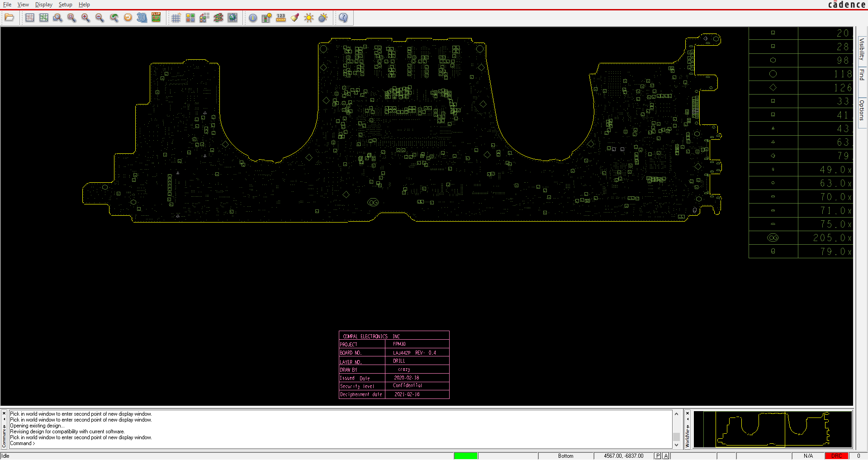Image resolution: width=868 pixels, height=460 pixels.
Task: Toggle the A button in status bar
Action: (666, 456)
